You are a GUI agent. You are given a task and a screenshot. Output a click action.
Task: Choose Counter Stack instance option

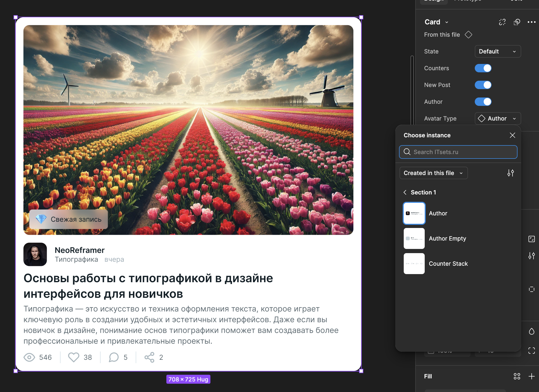point(448,264)
